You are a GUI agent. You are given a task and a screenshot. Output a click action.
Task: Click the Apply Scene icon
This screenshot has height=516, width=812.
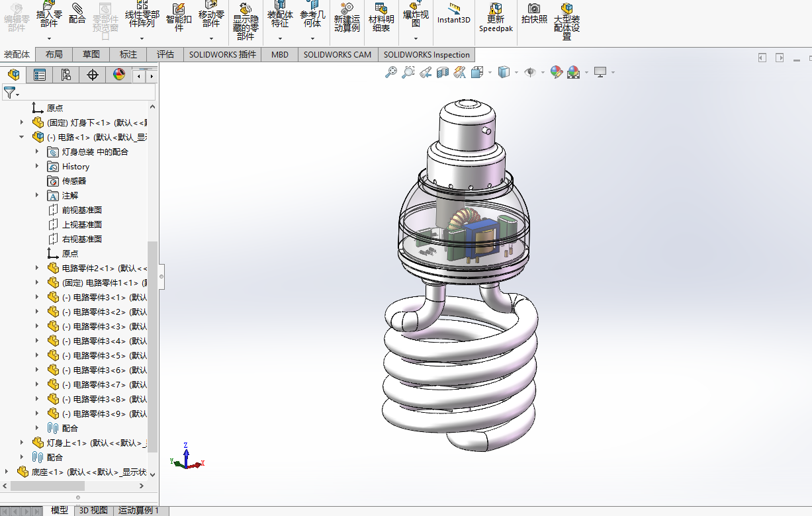(573, 72)
